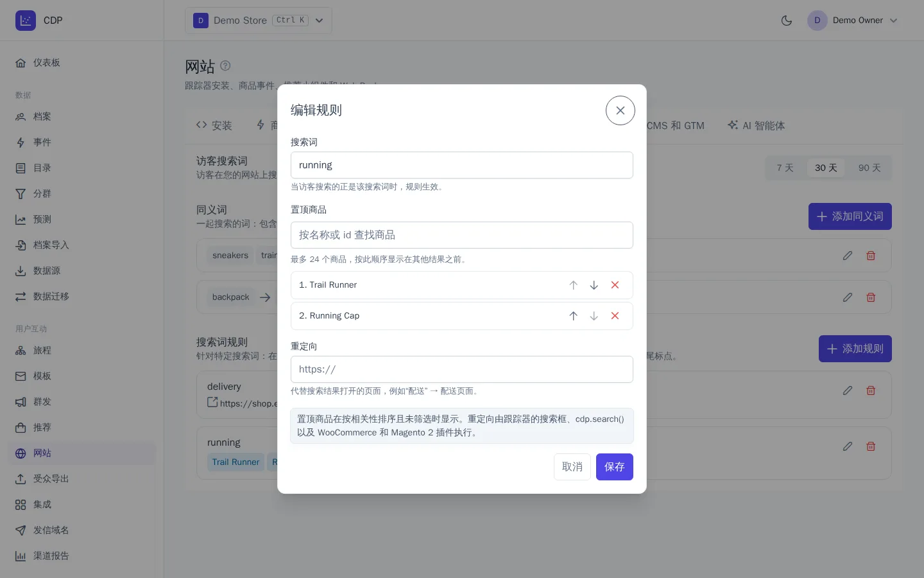924x578 pixels.
Task: Open 旅程 in the sidebar
Action: click(x=82, y=351)
